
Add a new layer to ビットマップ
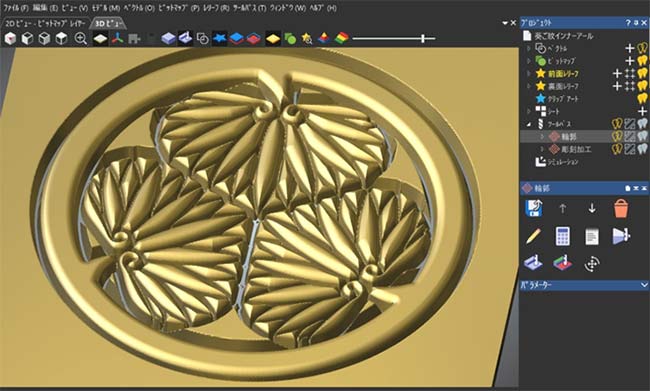(x=630, y=61)
